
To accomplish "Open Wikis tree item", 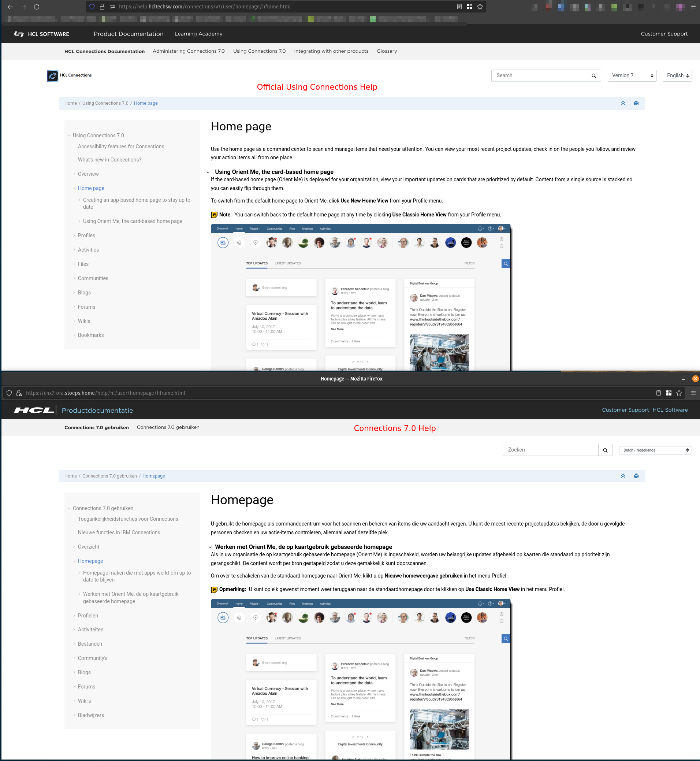I will [84, 322].
